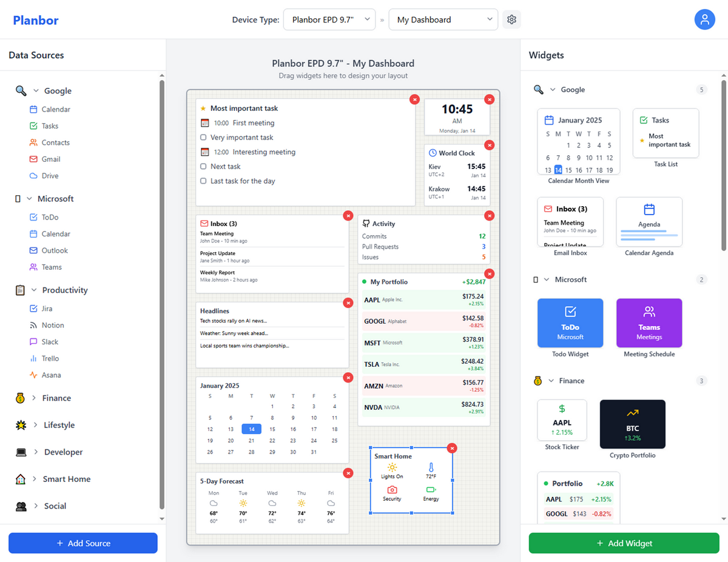The width and height of the screenshot is (728, 562).
Task: Pick the ToDo Microsoft widget thumbnail
Action: pyautogui.click(x=570, y=323)
